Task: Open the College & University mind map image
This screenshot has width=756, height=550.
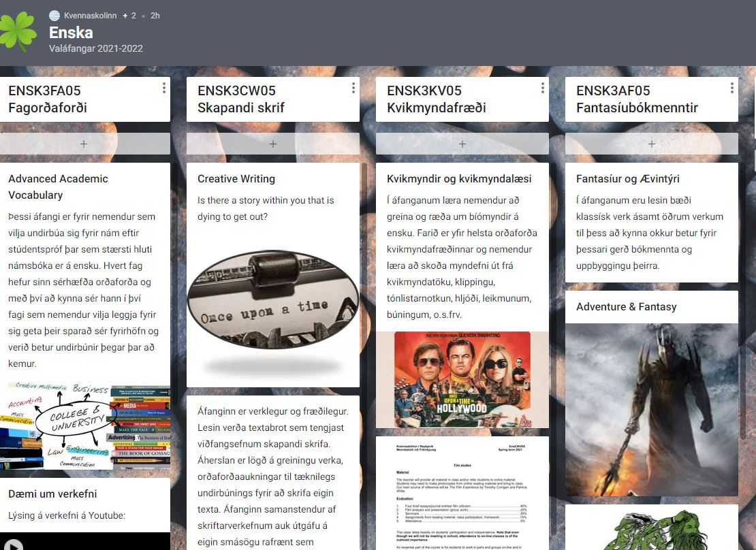Action: tap(85, 425)
